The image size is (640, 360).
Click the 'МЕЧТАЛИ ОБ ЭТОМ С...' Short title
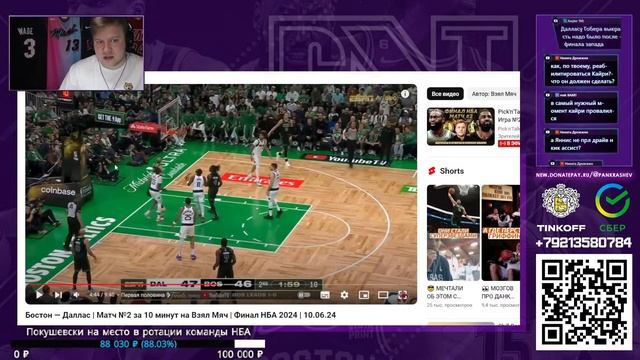pyautogui.click(x=445, y=292)
